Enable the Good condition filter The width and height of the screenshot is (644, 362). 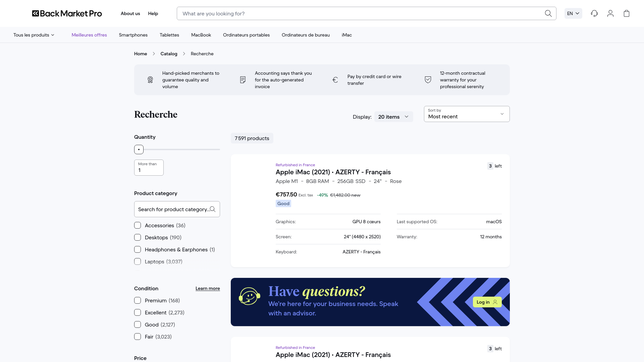138,324
